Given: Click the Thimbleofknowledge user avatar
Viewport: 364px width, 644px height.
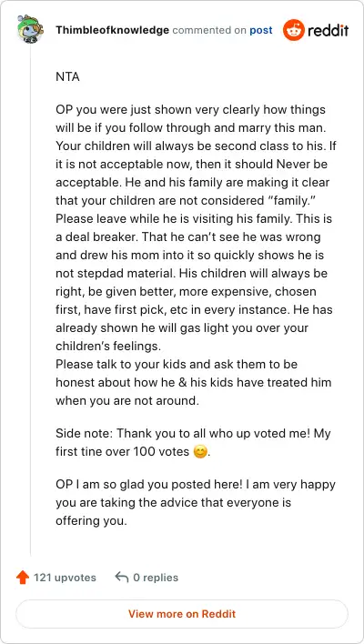Looking at the screenshot, I should pos(28,30).
